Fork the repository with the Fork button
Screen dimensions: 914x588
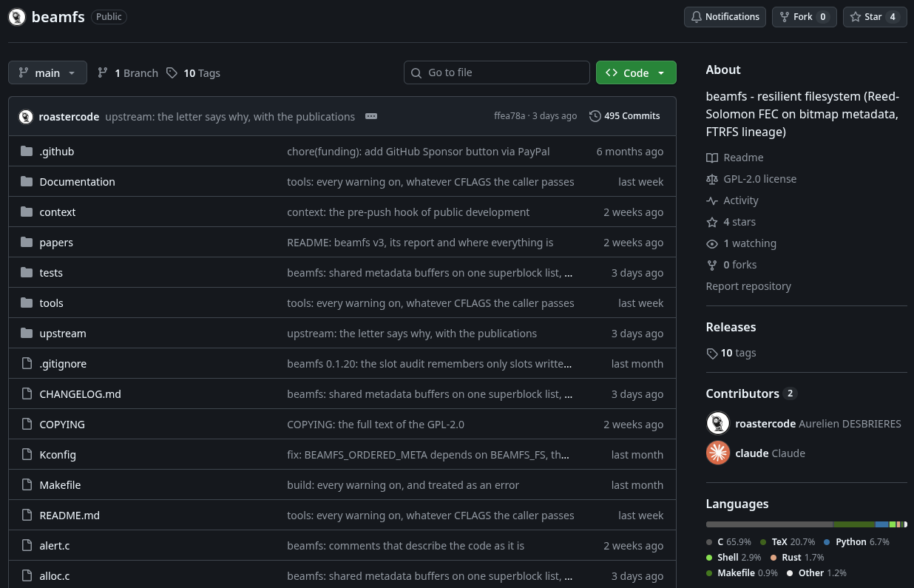[805, 17]
